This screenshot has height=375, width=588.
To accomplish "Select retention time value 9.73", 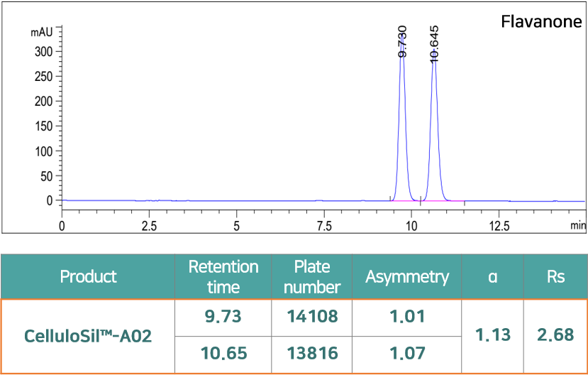I will [x=223, y=317].
